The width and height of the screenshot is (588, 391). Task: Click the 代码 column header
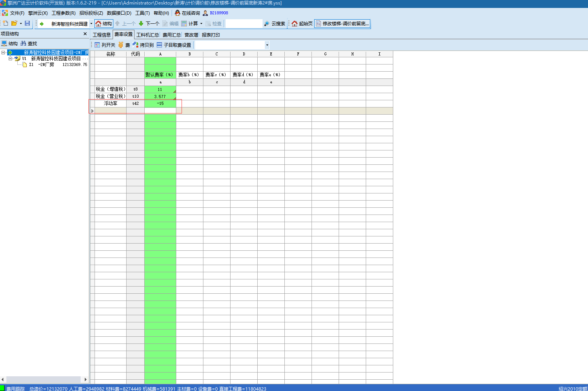tap(135, 54)
